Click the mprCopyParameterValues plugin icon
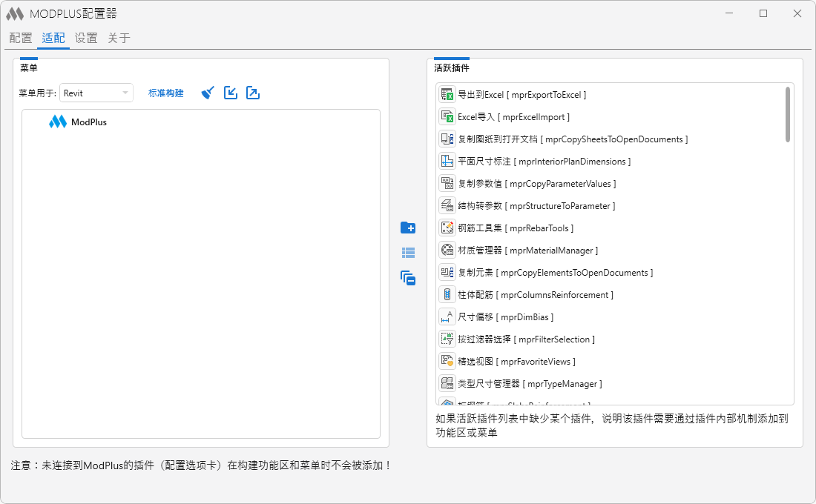816x504 pixels. pyautogui.click(x=447, y=184)
